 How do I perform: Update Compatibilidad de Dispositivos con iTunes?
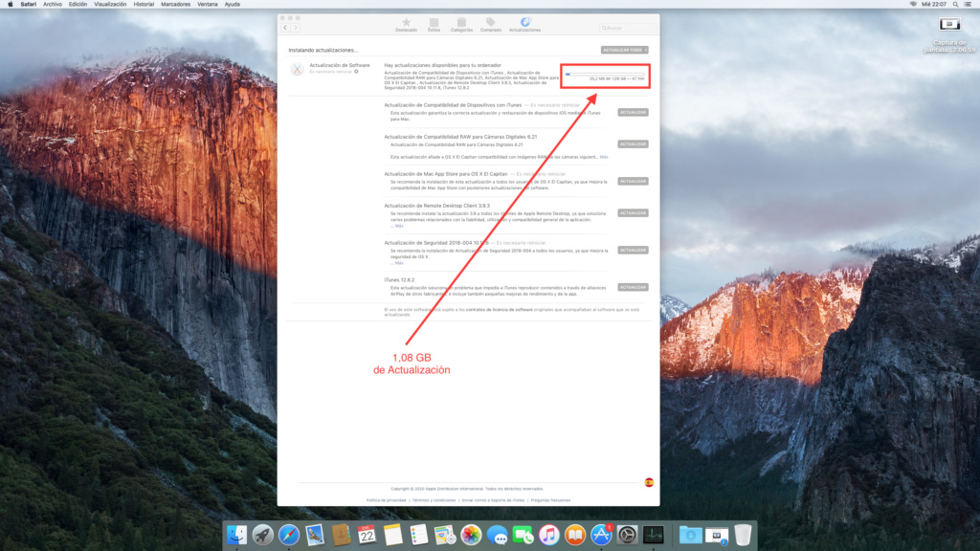pyautogui.click(x=633, y=113)
